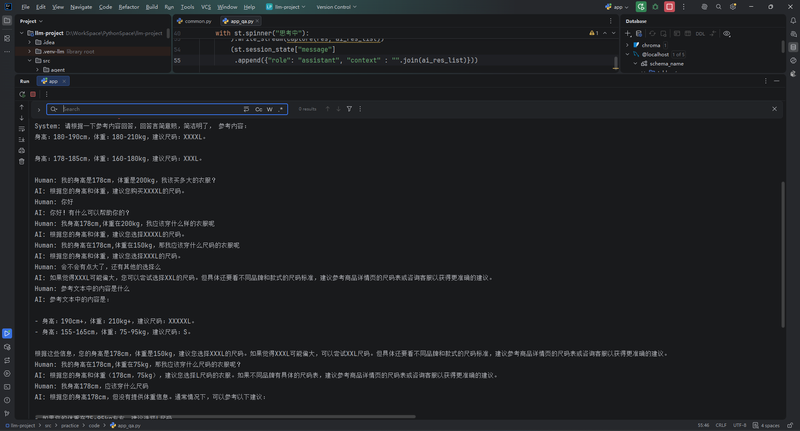Open the Run tool window sidebar icon

(x=7, y=333)
